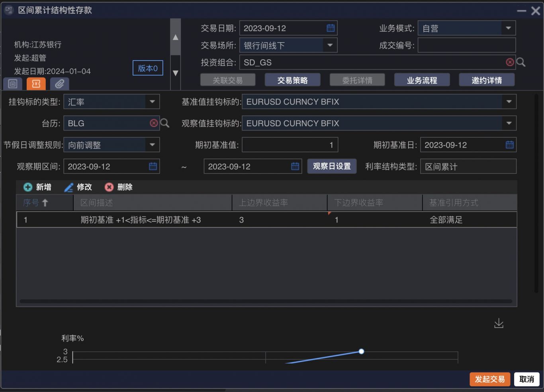This screenshot has height=392, width=544.
Task: Select the first gray tab icon
Action: pos(13,84)
